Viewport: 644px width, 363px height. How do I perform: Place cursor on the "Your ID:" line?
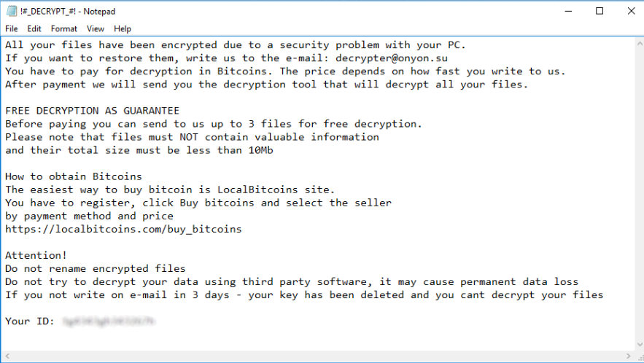pos(29,321)
